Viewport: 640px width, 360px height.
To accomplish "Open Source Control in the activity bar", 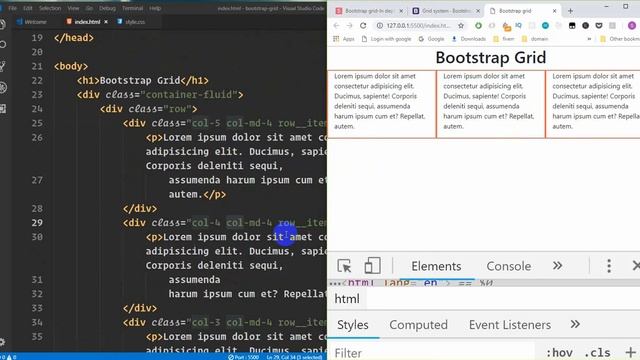I will coord(3,66).
